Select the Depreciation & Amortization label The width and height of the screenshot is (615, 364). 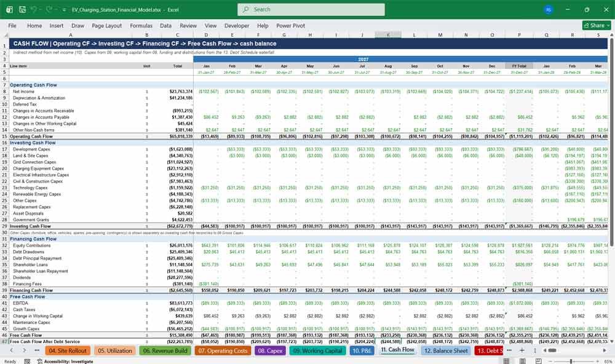39,98
